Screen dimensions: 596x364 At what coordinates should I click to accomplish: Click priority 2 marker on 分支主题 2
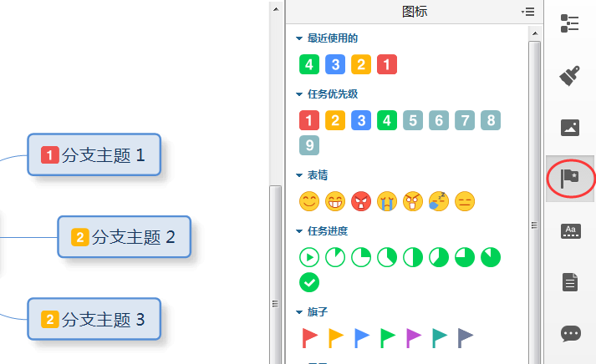[79, 237]
